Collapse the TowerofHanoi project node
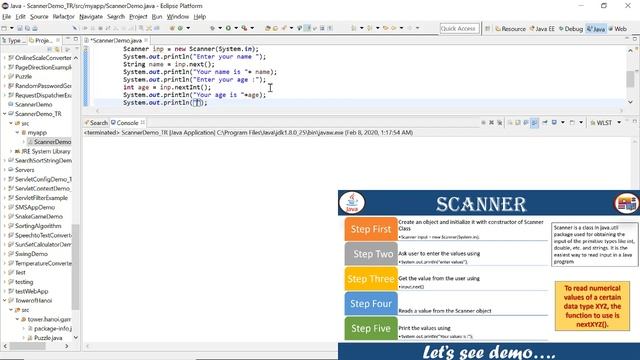Viewport: 640px width, 360px height. pyautogui.click(x=4, y=300)
